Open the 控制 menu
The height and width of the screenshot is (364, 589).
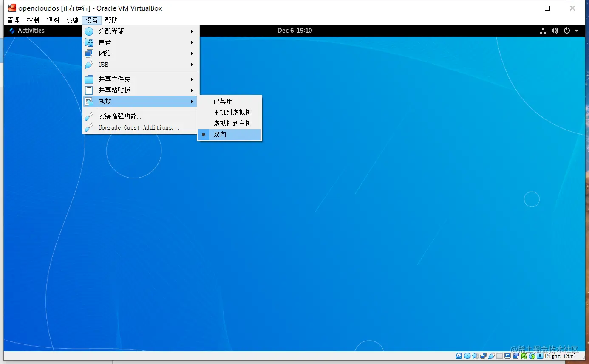click(33, 20)
